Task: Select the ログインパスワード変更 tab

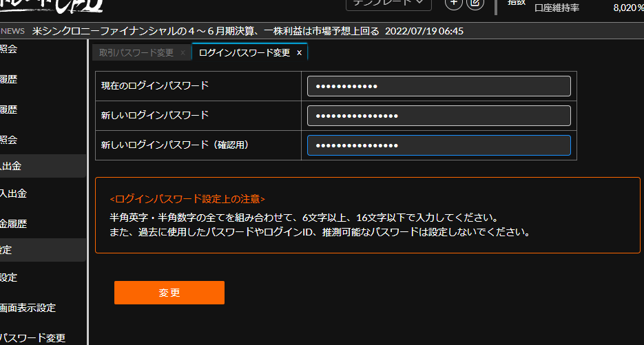Action: pyautogui.click(x=244, y=52)
